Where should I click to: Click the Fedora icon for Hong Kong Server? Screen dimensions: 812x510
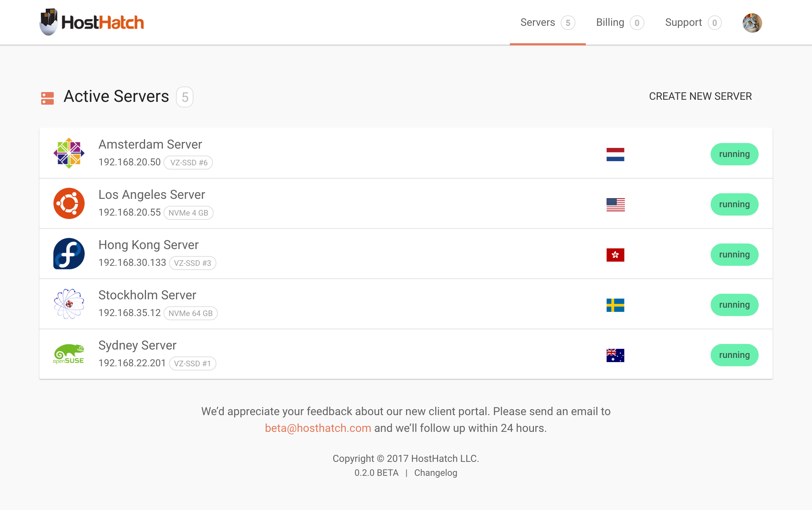click(69, 254)
